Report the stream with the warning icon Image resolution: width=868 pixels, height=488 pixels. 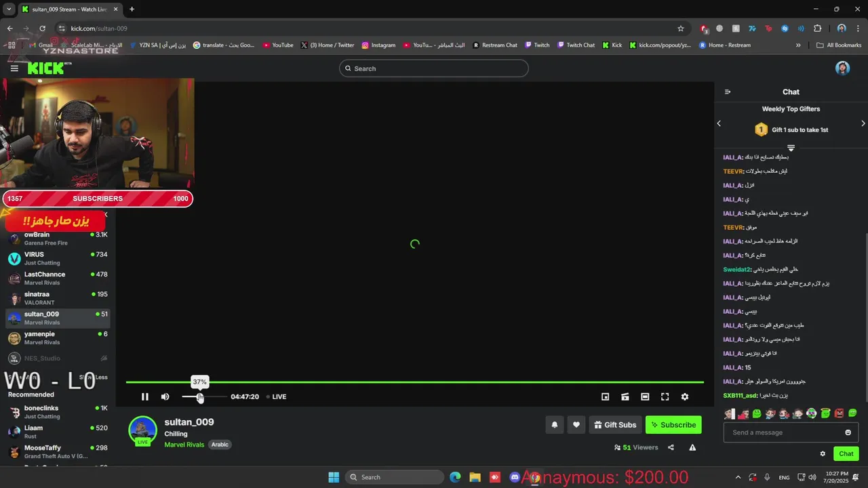click(692, 447)
